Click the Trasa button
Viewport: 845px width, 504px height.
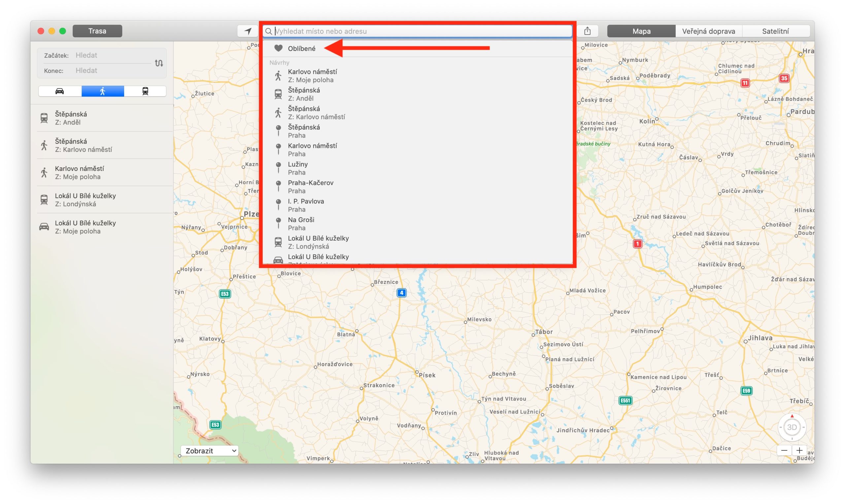(x=97, y=31)
